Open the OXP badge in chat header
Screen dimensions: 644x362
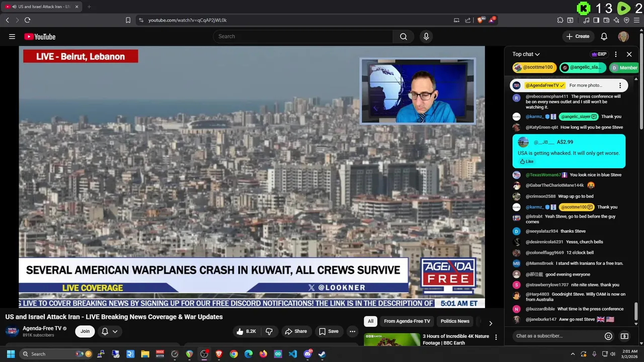(x=599, y=54)
